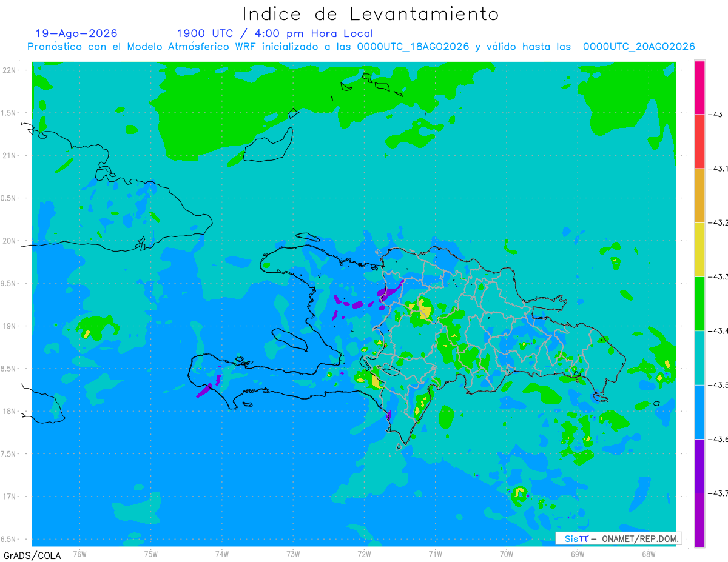Click the '-43.5' color scale label
This screenshot has width=728, height=562.
coord(718,386)
